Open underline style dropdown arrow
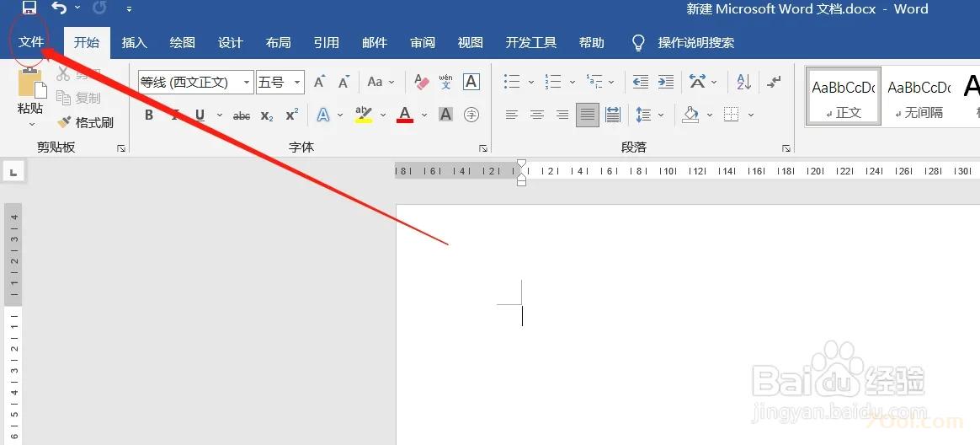 tap(220, 115)
